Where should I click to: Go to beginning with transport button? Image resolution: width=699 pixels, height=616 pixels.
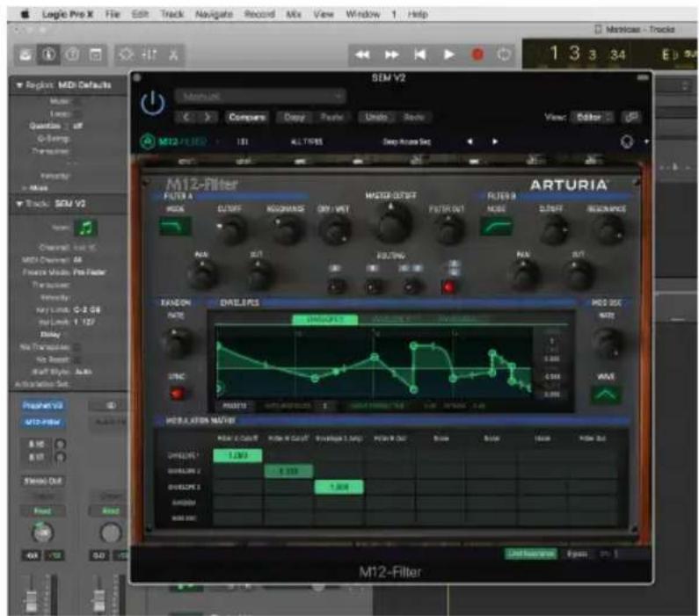pos(420,54)
